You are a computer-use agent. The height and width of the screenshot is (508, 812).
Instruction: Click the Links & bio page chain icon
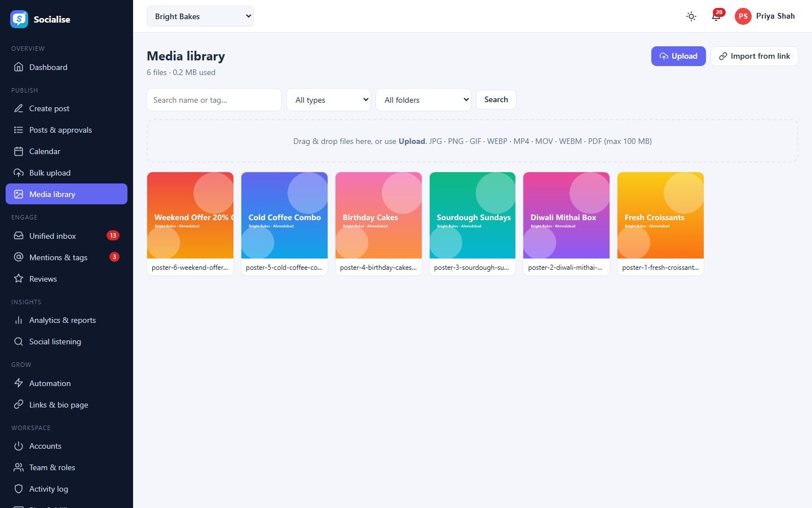click(19, 405)
